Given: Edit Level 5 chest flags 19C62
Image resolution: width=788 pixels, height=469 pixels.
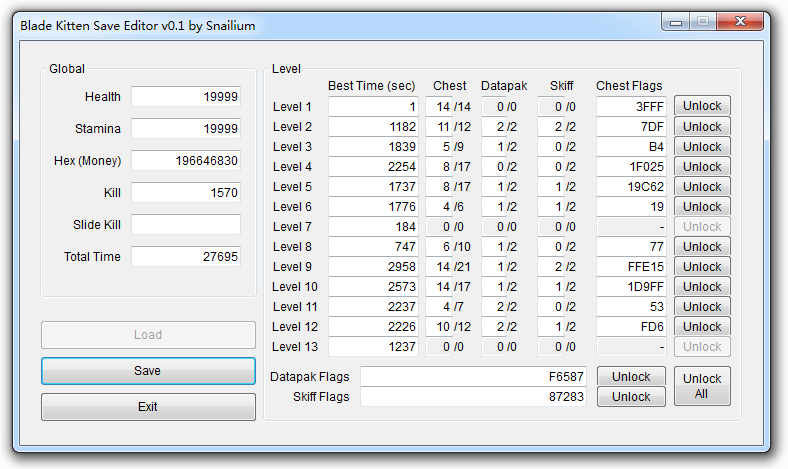Looking at the screenshot, I should coord(632,187).
